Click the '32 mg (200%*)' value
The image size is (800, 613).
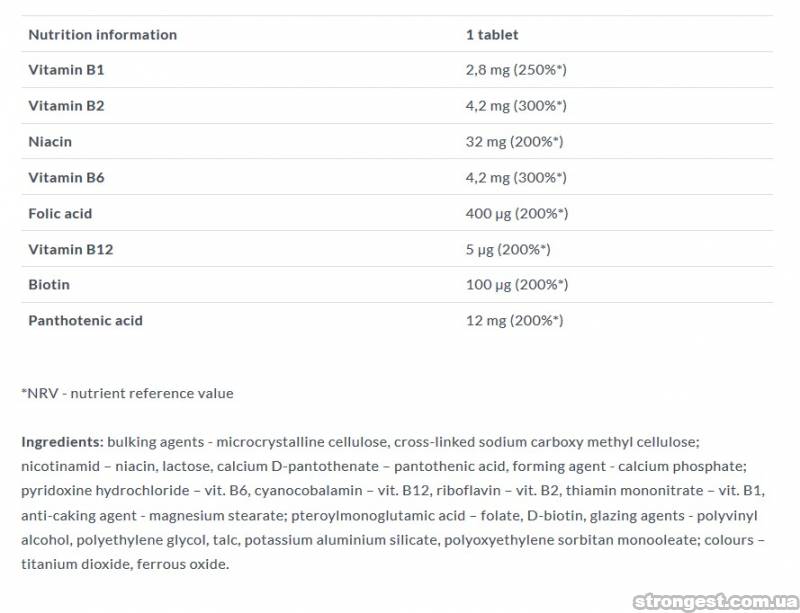tap(514, 142)
